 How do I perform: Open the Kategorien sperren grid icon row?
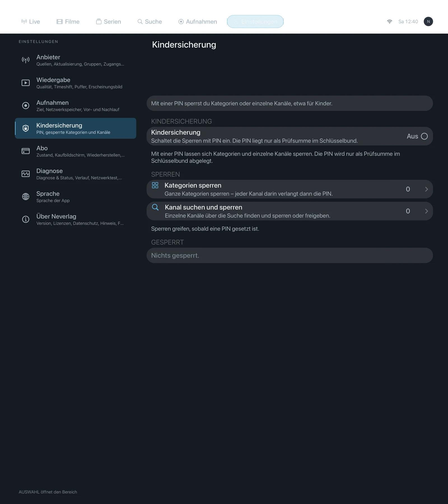(x=290, y=189)
